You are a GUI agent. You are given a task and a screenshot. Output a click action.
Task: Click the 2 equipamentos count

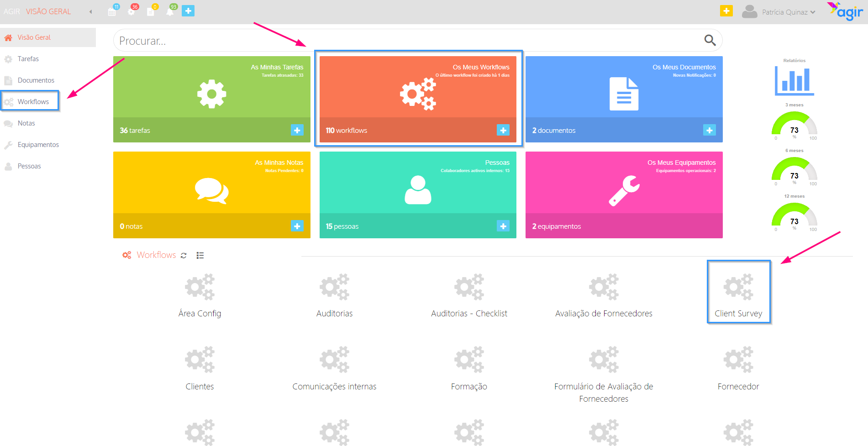(557, 226)
